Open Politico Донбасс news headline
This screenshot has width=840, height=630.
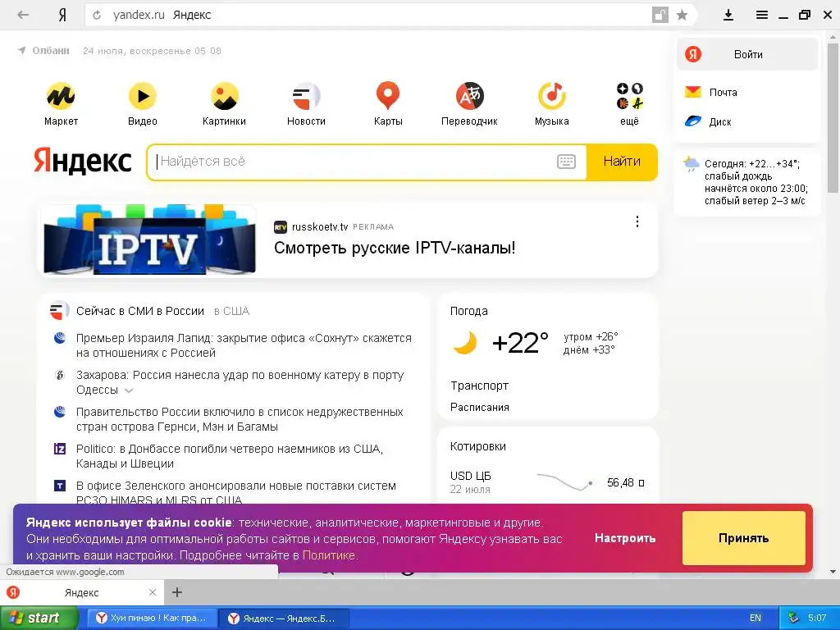230,456
